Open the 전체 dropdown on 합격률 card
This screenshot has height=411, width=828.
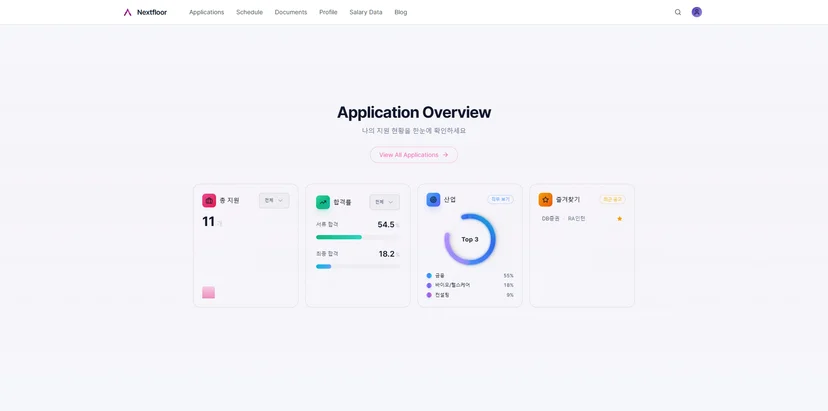(x=384, y=202)
